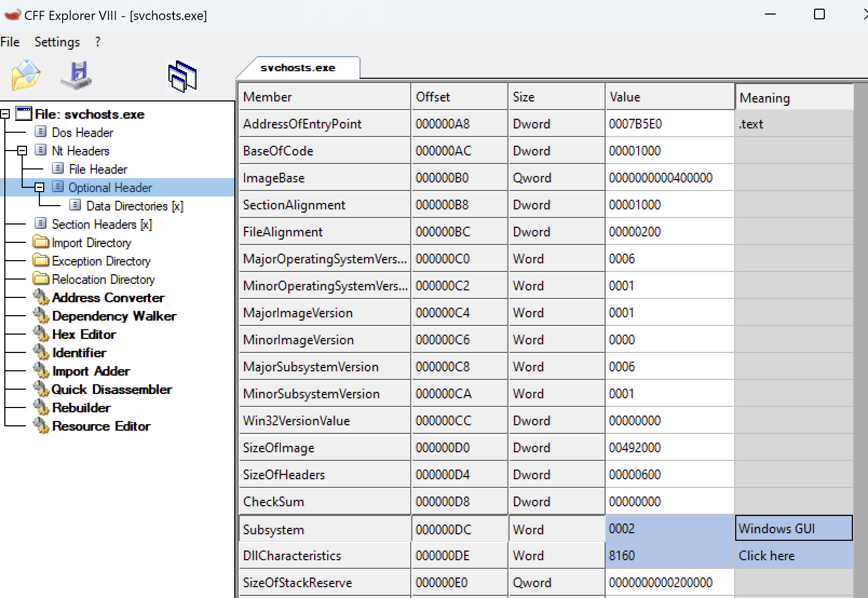The width and height of the screenshot is (868, 598).
Task: Click the Member column header
Action: (x=324, y=97)
